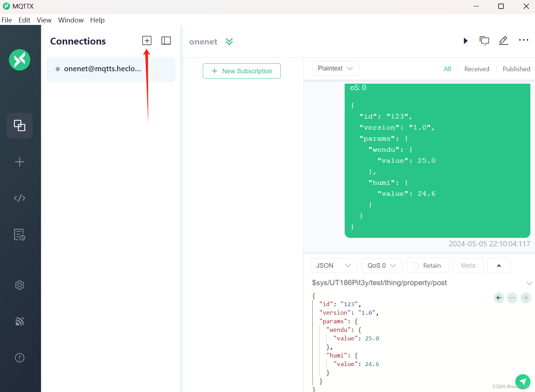535x392 pixels.
Task: Click the green published message bubble
Action: click(437, 161)
